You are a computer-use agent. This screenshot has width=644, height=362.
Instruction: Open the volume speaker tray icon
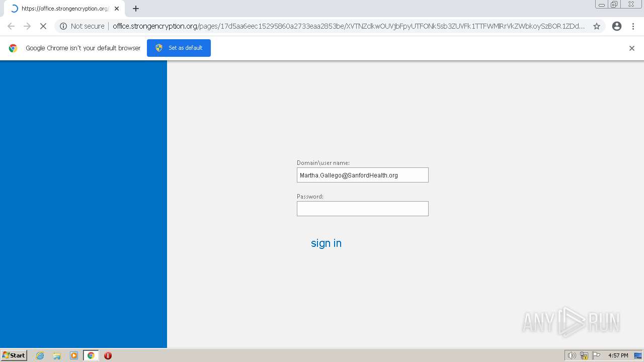pos(572,355)
